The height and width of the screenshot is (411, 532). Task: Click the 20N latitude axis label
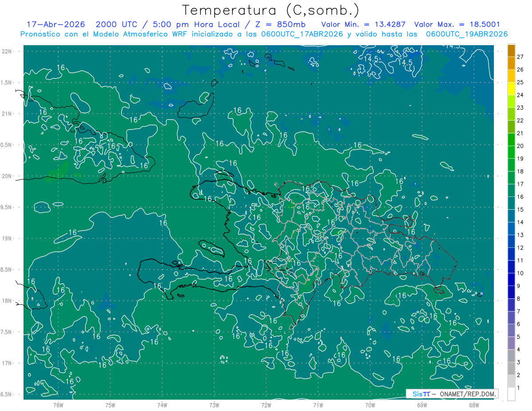7,176
